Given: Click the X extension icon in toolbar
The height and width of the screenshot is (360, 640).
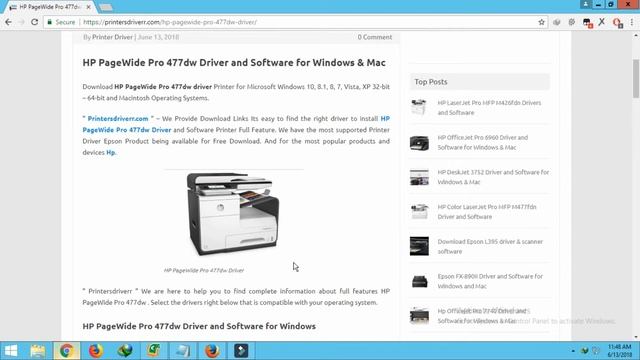Looking at the screenshot, I should click(x=602, y=22).
